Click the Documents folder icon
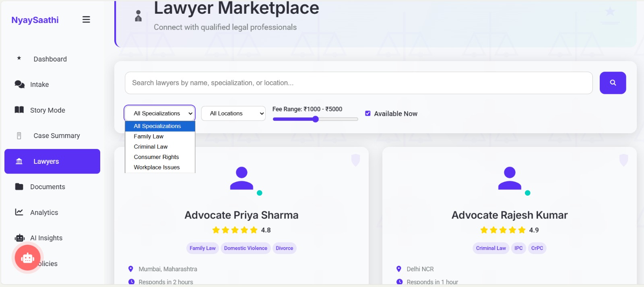Image resolution: width=644 pixels, height=287 pixels. tap(19, 186)
